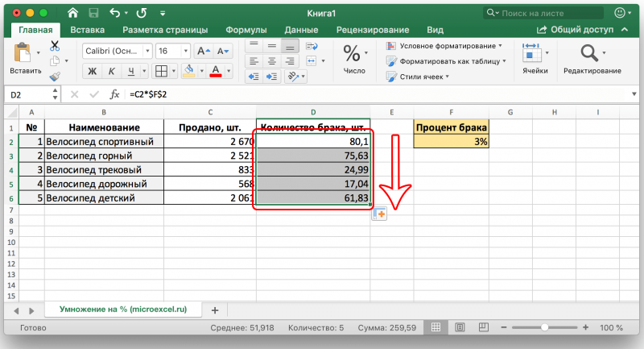Image resolution: width=644 pixels, height=349 pixels.
Task: Decrease font size with the smaller A
Action: tap(223, 51)
